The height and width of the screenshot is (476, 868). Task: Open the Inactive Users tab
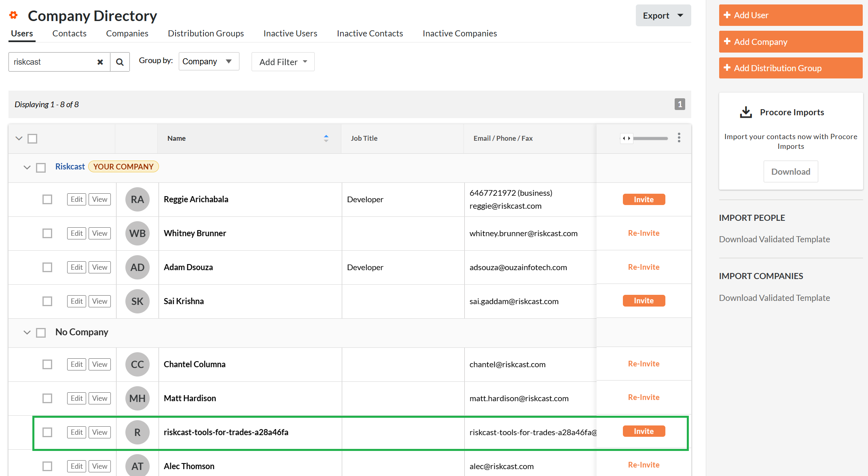[x=290, y=34]
